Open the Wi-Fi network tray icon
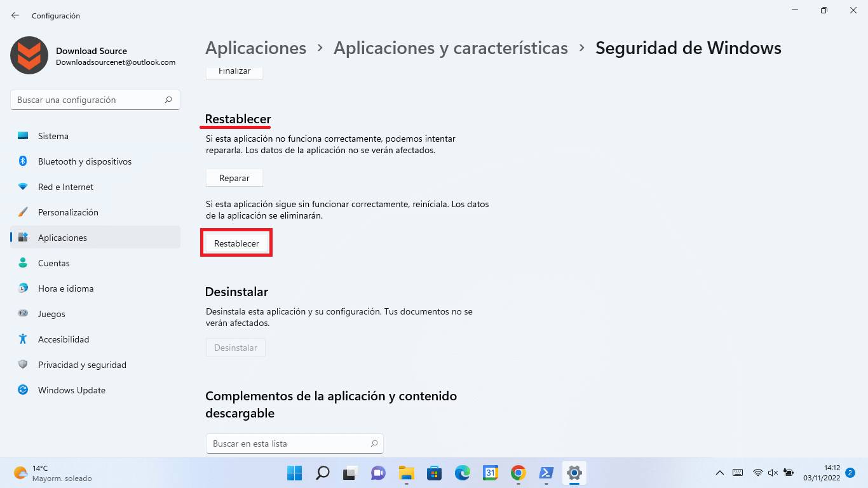Screen dimensions: 868x488 (x=757, y=473)
